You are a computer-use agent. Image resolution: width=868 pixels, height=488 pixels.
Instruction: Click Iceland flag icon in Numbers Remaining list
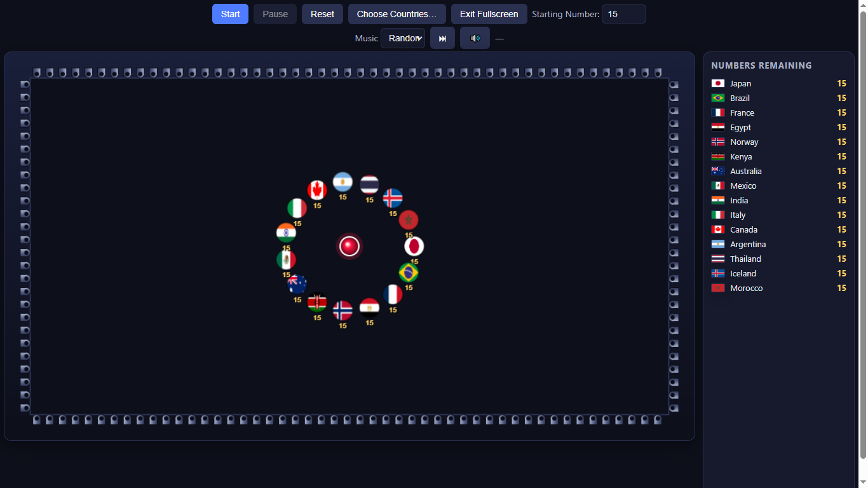coord(718,273)
